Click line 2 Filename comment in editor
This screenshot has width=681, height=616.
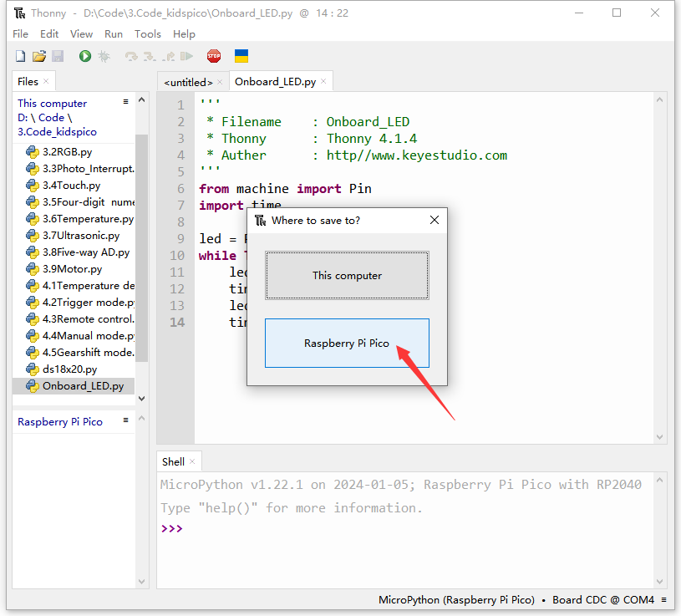pos(308,122)
